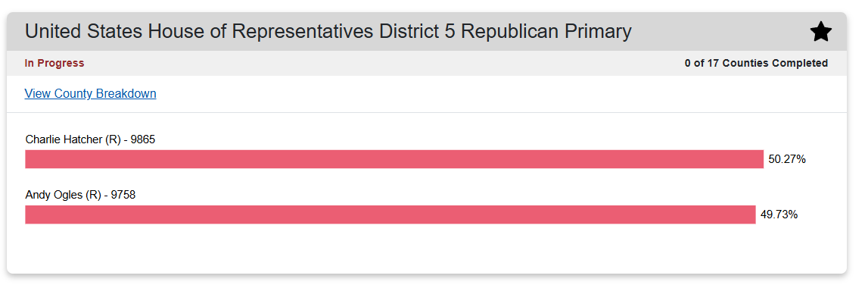Screen dimensions: 868x285
Task: Click the word Counties in the status strip
Action: coord(745,63)
